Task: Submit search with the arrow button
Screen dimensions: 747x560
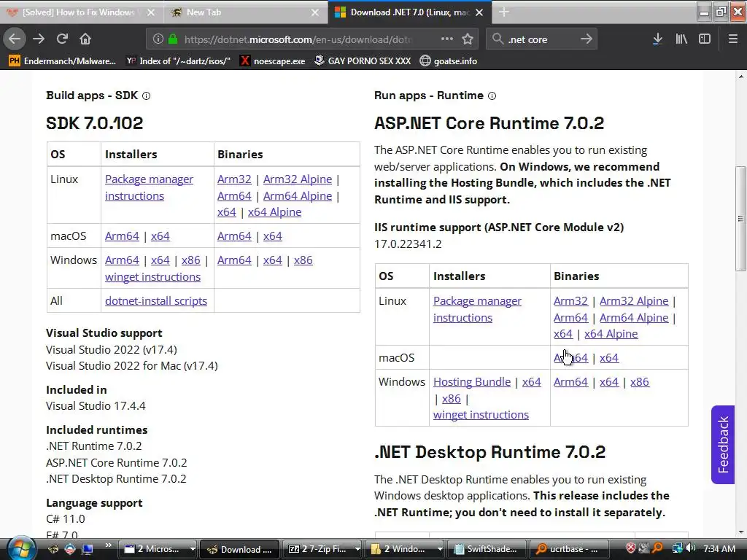Action: (x=587, y=39)
